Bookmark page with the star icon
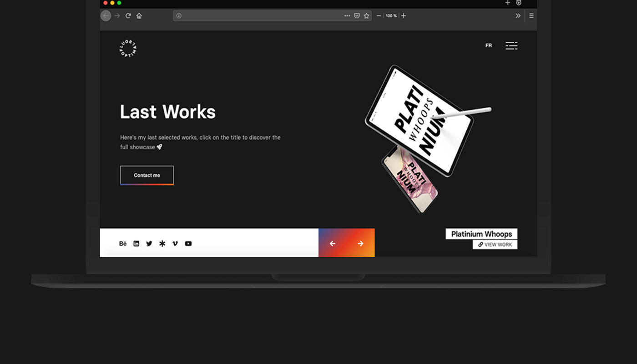The width and height of the screenshot is (637, 364). (366, 16)
